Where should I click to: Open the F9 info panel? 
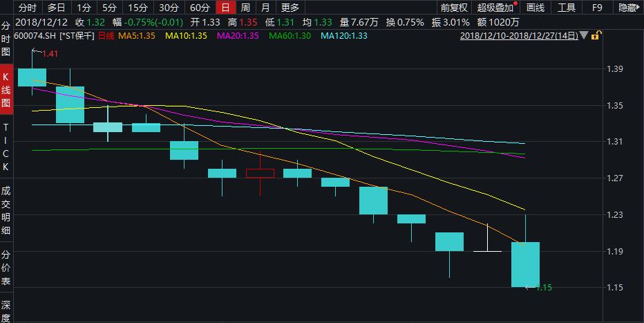(x=597, y=8)
